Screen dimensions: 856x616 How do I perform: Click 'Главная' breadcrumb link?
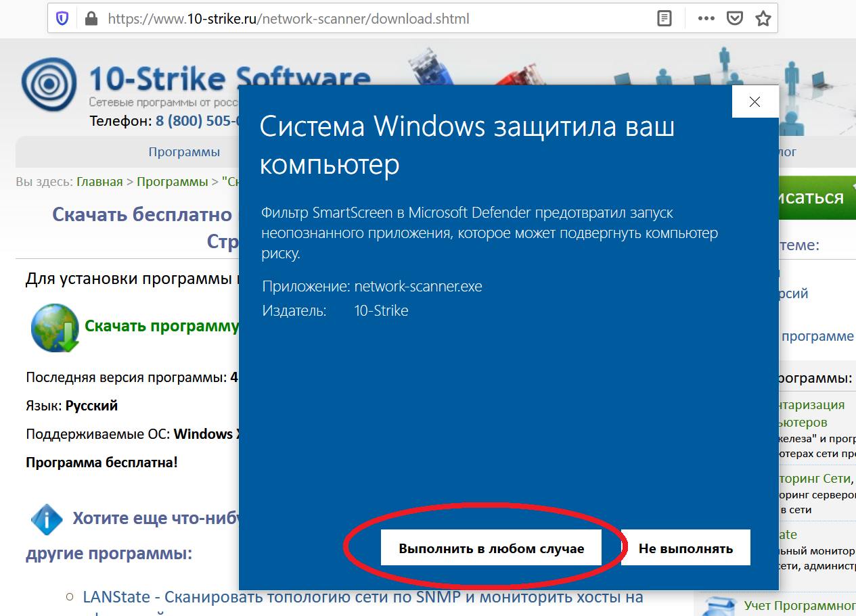(99, 182)
